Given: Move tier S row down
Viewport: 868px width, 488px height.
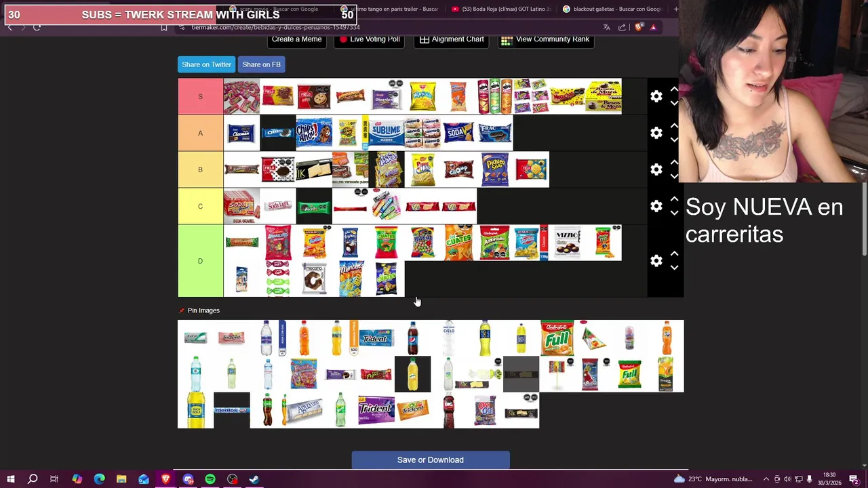Looking at the screenshot, I should point(674,103).
